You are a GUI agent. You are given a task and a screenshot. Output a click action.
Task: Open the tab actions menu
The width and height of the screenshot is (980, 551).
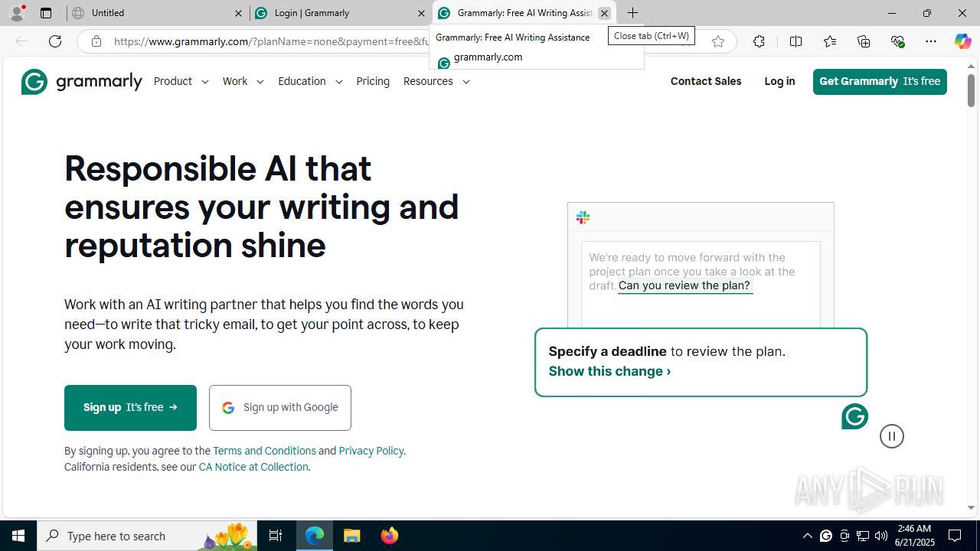click(46, 13)
